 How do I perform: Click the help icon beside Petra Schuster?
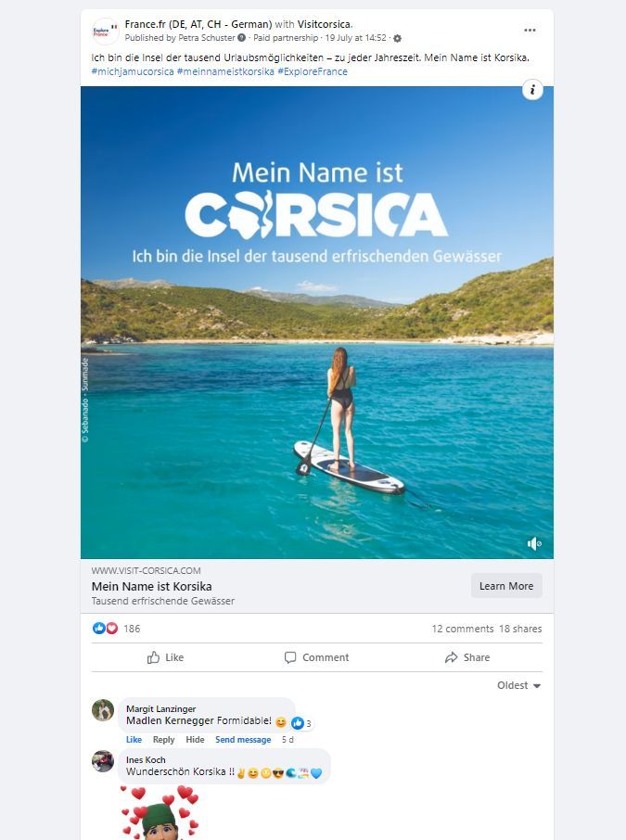(x=242, y=37)
